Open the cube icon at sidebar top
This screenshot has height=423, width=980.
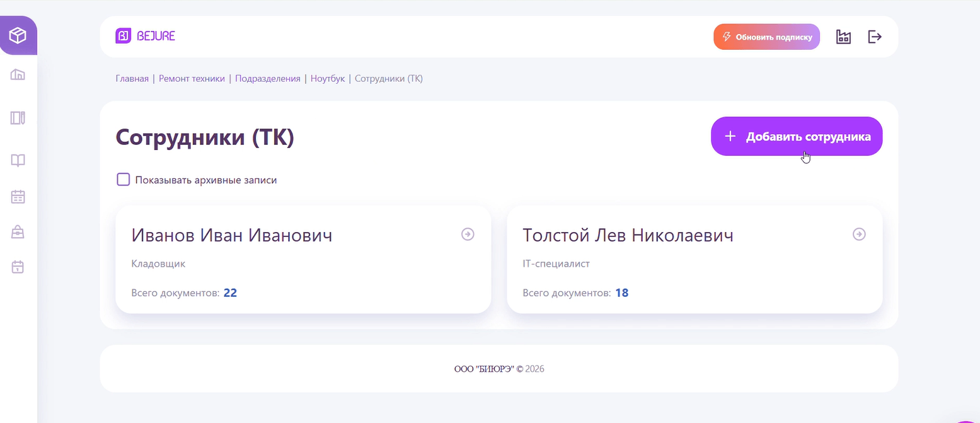pyautogui.click(x=18, y=35)
